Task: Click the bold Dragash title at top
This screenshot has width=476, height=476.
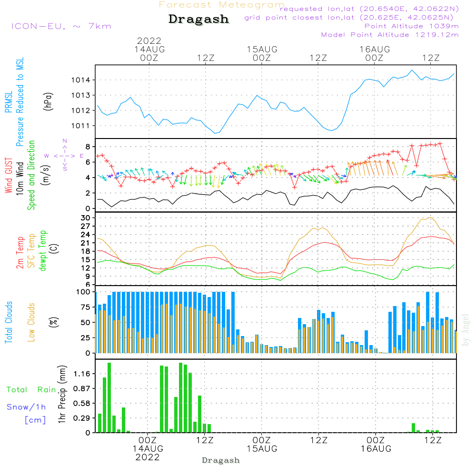Action: (x=198, y=20)
